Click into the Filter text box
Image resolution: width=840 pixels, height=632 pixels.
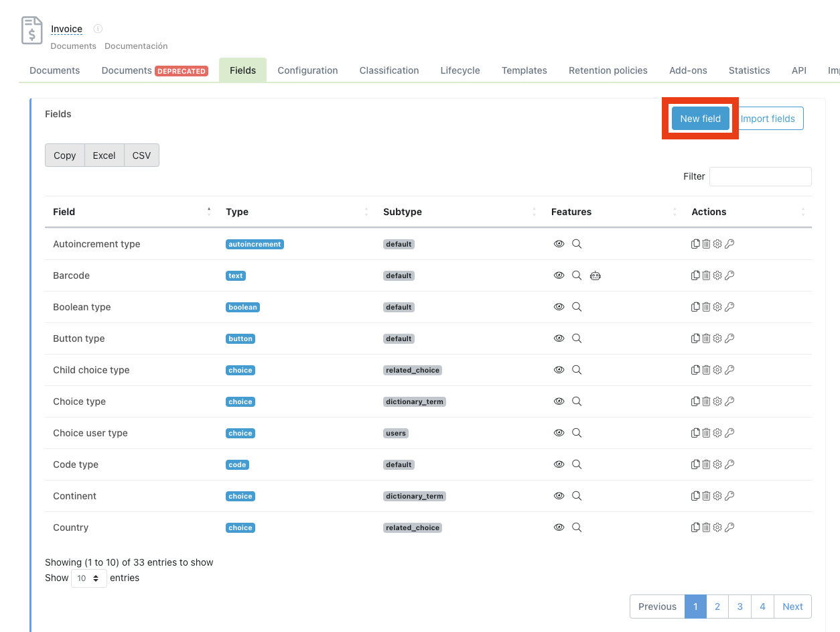pos(760,176)
